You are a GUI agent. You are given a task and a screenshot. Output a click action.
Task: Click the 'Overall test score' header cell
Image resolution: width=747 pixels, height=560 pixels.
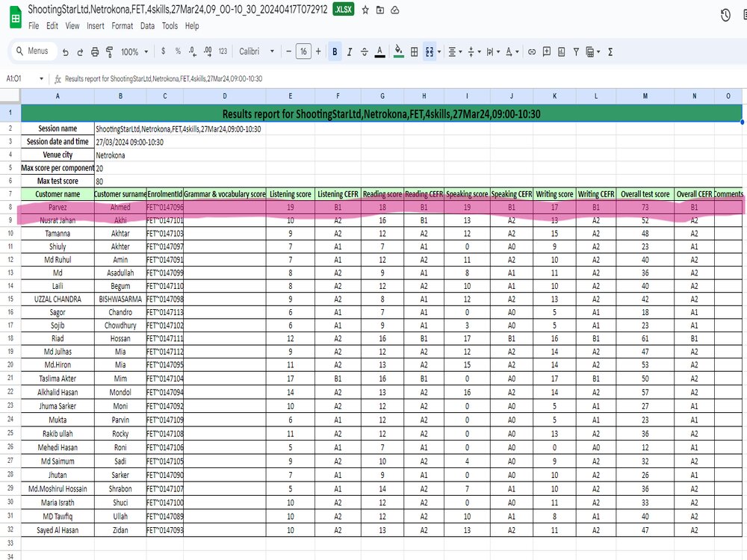point(645,194)
